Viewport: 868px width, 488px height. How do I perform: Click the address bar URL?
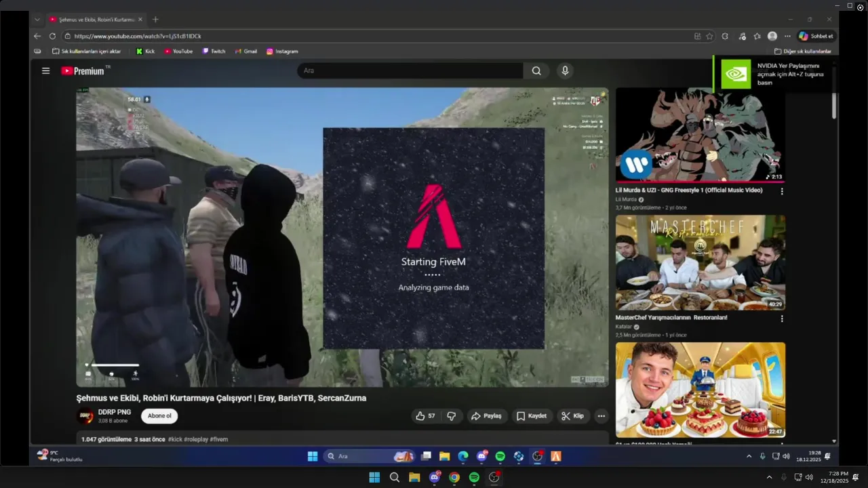pyautogui.click(x=138, y=36)
